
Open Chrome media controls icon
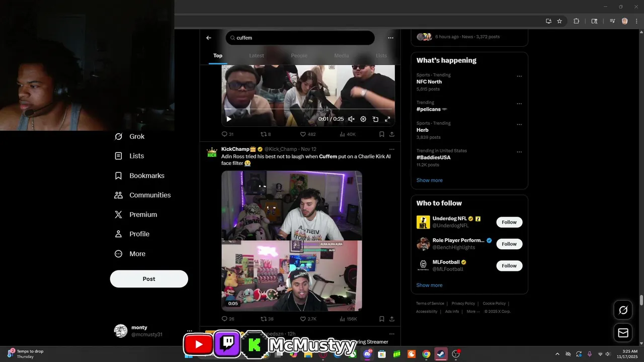(x=612, y=21)
